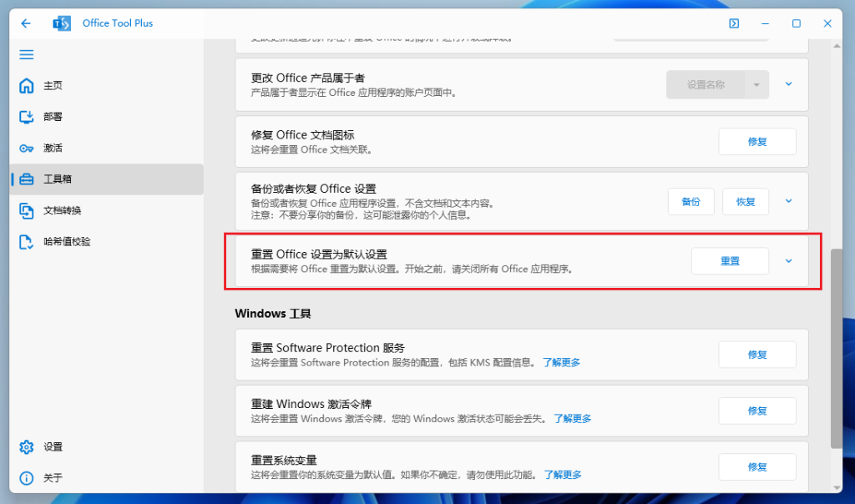This screenshot has width=855, height=504.
Task: Click the home icon in sidebar
Action: coord(26,86)
